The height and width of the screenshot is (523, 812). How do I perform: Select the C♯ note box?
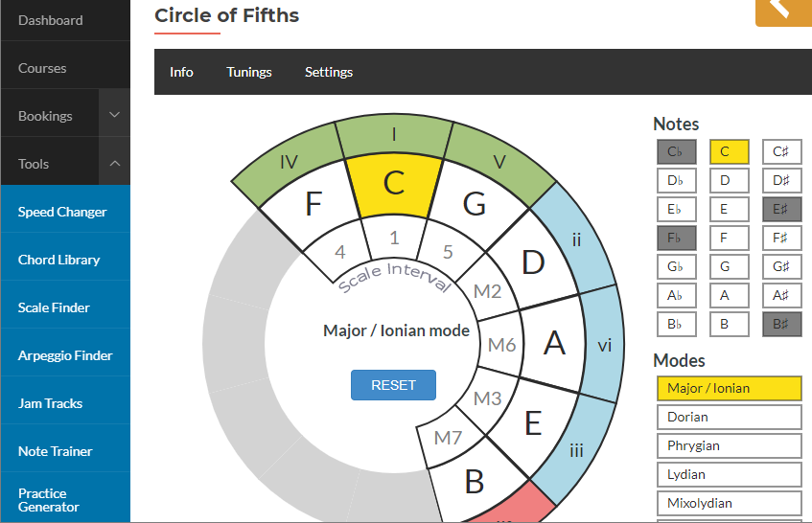pos(781,151)
